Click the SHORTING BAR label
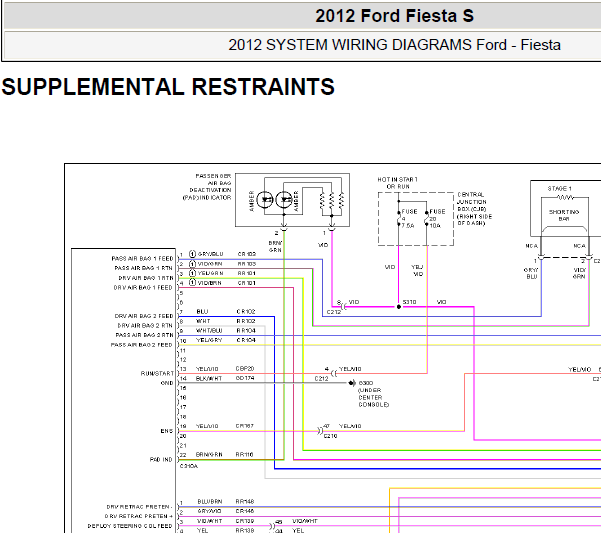Viewport: 601px width, 533px height. coord(564,215)
